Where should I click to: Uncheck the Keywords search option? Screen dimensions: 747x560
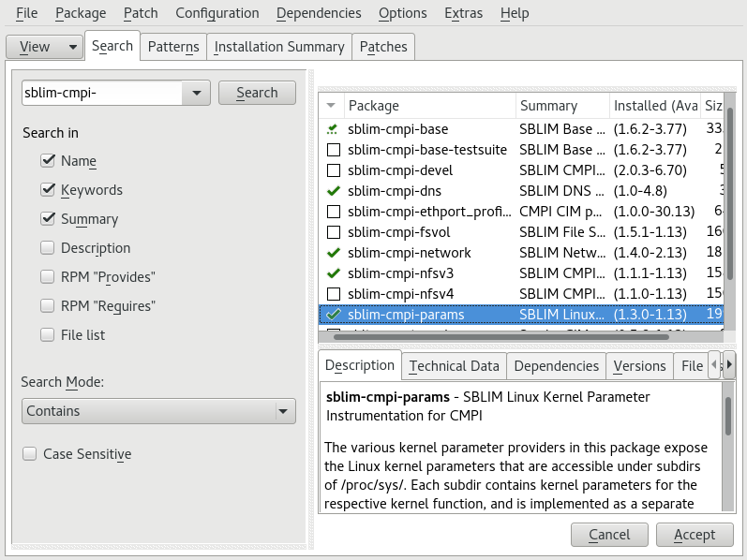pos(48,190)
